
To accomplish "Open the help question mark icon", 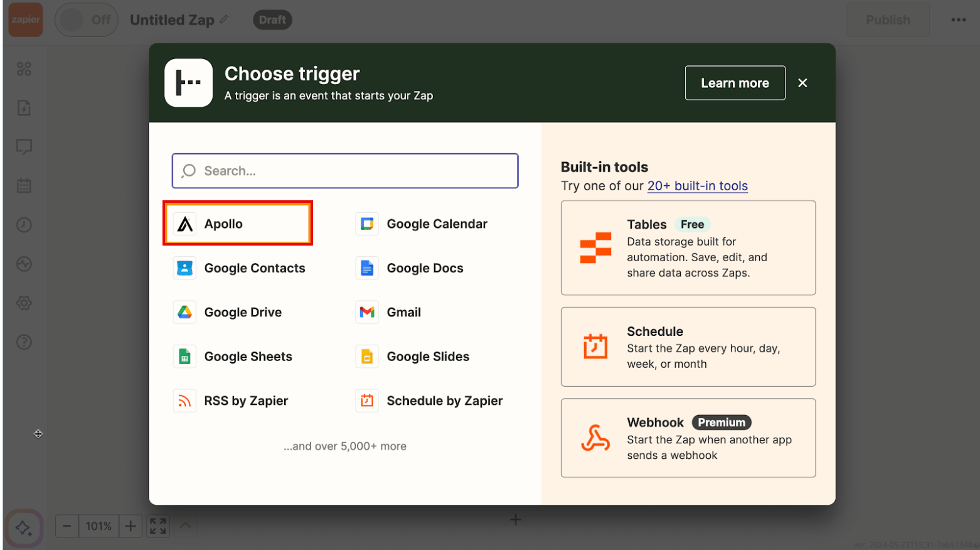I will click(24, 342).
